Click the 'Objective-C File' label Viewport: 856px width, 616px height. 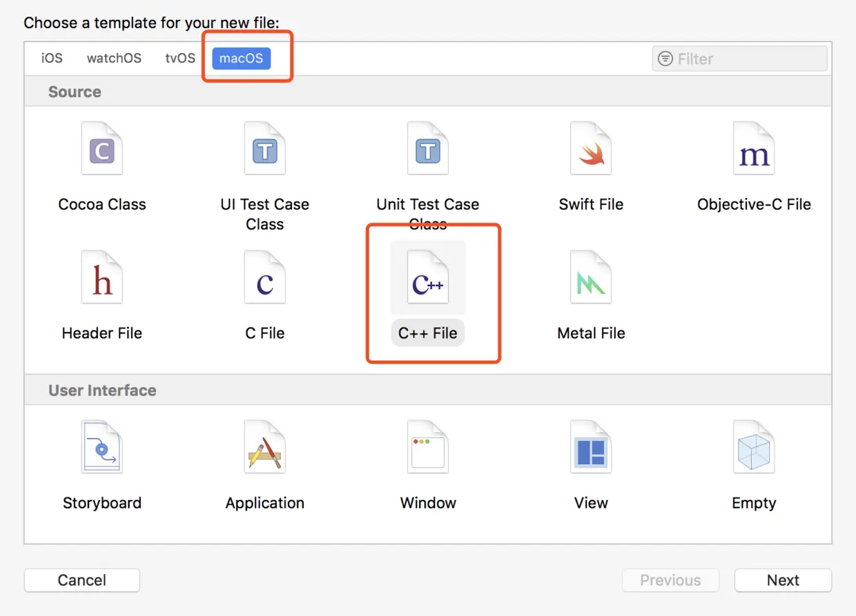click(x=754, y=204)
